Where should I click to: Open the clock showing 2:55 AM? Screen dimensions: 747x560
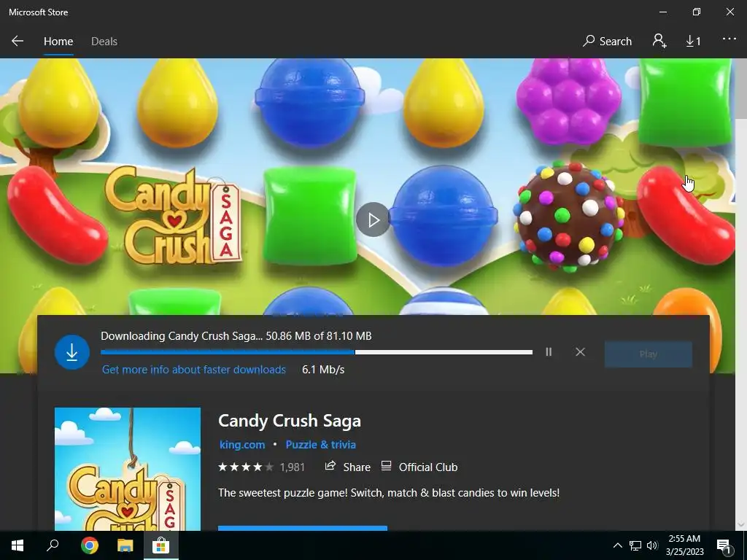684,545
